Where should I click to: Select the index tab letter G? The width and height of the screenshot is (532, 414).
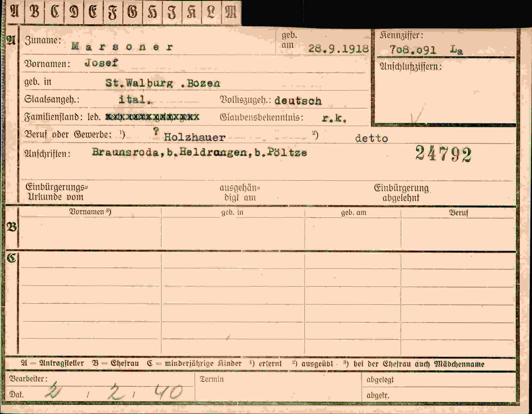click(x=132, y=12)
